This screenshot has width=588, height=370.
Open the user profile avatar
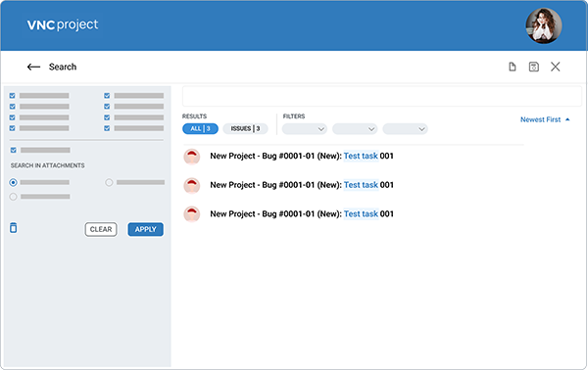tap(543, 25)
